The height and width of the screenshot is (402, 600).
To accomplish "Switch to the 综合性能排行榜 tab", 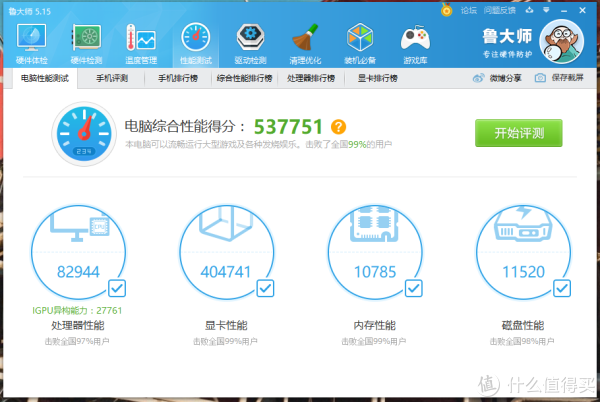I will coord(244,78).
